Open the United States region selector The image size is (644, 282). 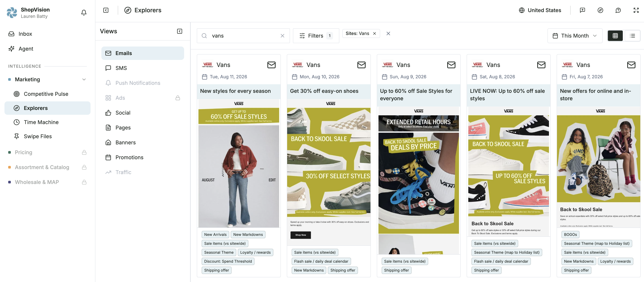[x=540, y=10]
